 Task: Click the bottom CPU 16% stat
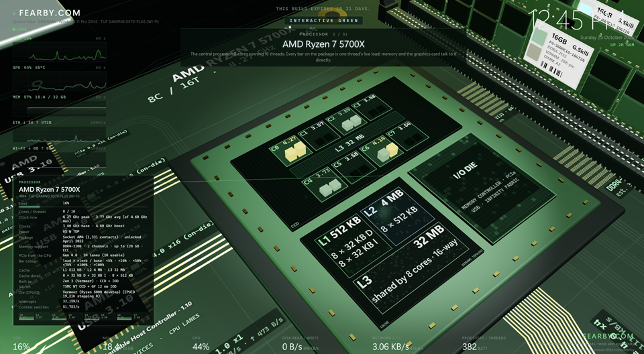[x=21, y=344]
